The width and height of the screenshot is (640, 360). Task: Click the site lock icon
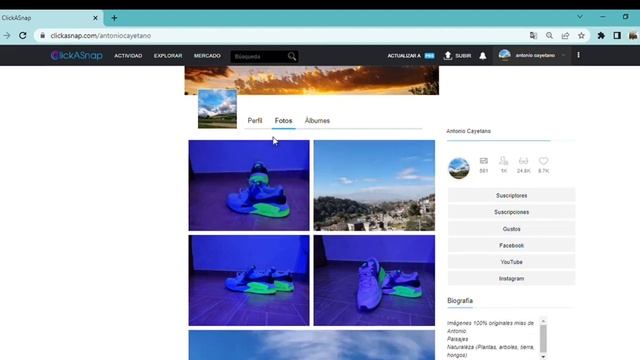pos(42,36)
